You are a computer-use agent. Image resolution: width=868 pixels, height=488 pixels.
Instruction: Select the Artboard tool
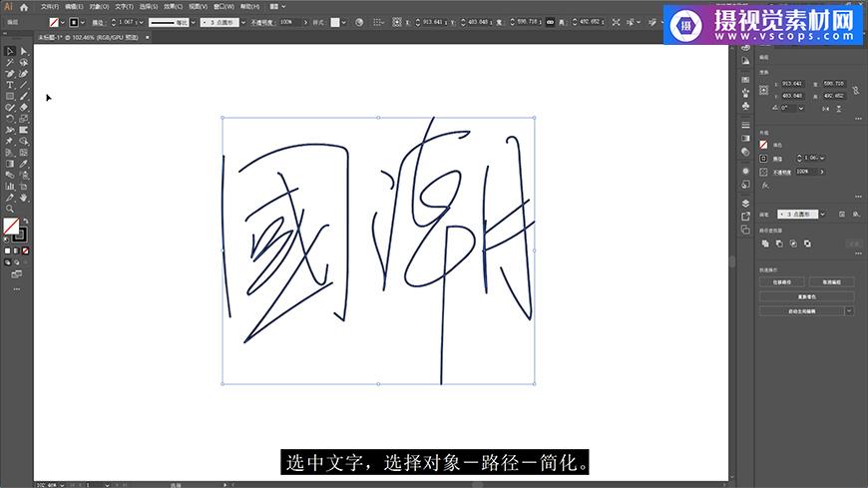(x=23, y=187)
